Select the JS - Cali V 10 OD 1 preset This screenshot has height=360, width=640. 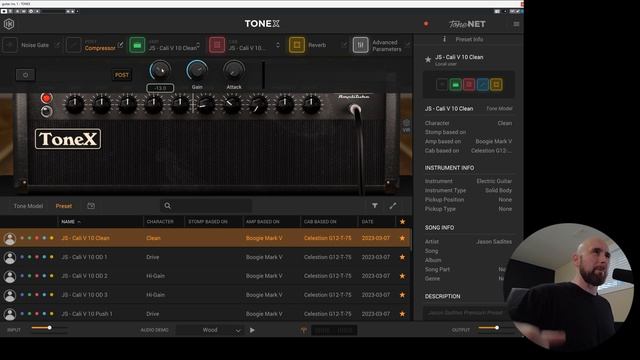tap(205, 257)
